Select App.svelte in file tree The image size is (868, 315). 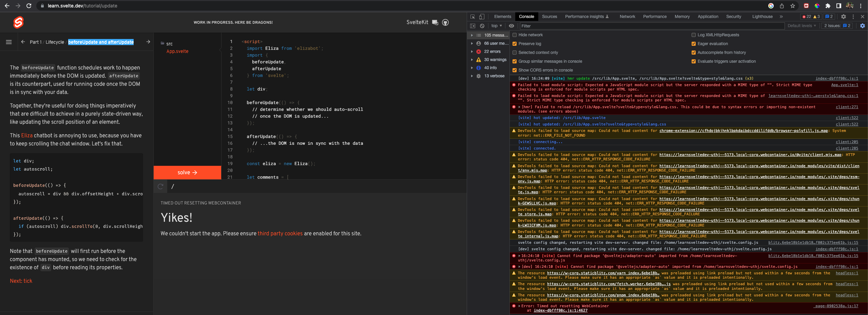[177, 51]
